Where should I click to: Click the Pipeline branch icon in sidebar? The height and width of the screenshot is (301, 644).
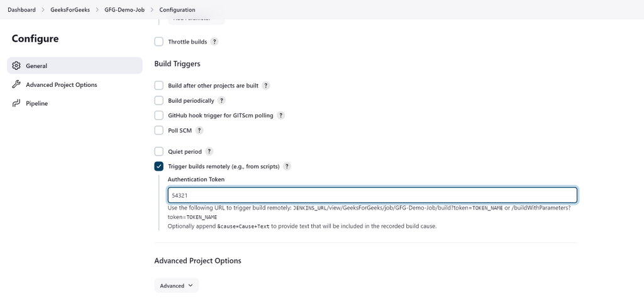(16, 103)
